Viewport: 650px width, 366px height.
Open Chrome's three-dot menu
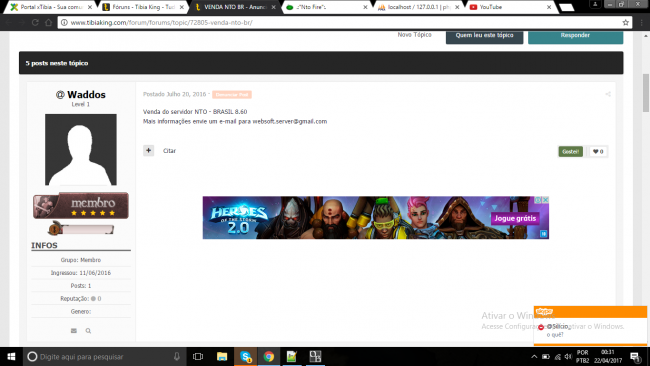point(641,22)
